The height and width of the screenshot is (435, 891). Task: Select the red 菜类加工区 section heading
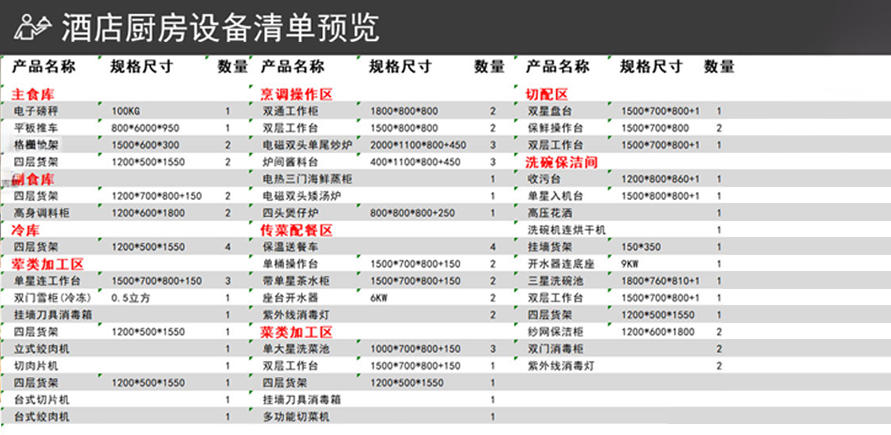pos(296,332)
